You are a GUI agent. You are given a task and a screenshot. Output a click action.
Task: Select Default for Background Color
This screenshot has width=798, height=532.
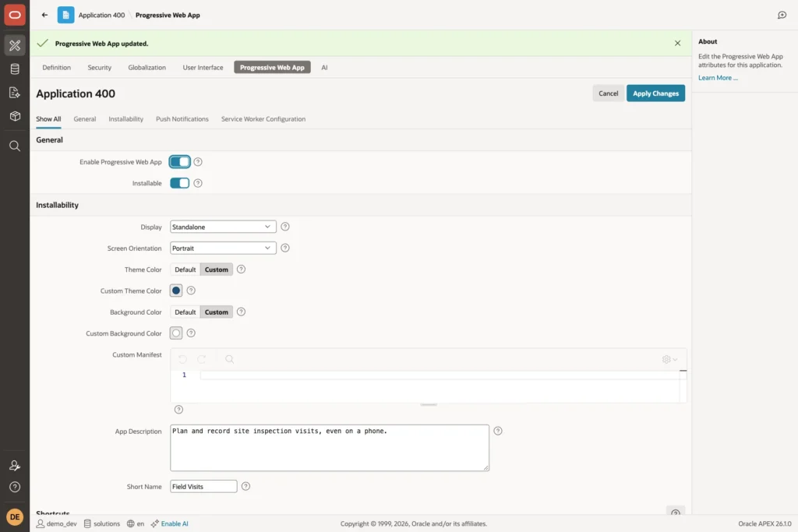185,312
